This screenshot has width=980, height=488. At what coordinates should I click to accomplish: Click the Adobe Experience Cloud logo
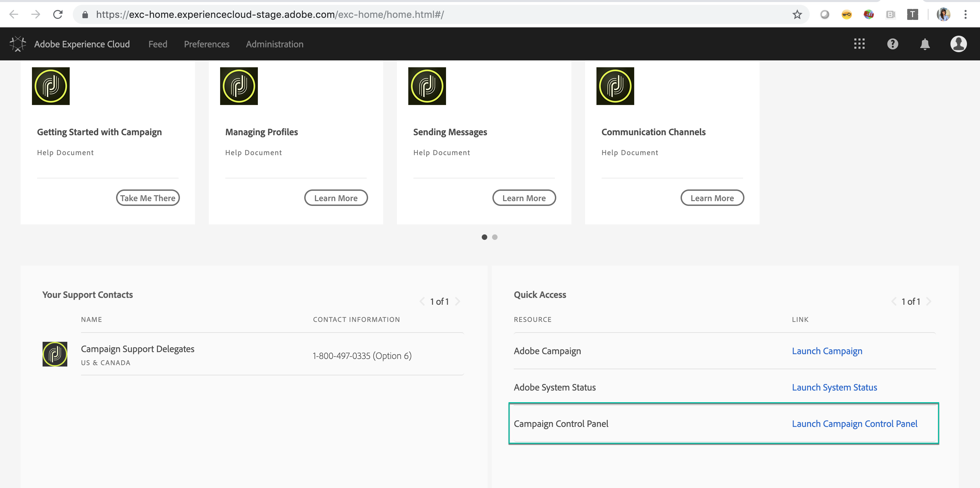tap(18, 44)
